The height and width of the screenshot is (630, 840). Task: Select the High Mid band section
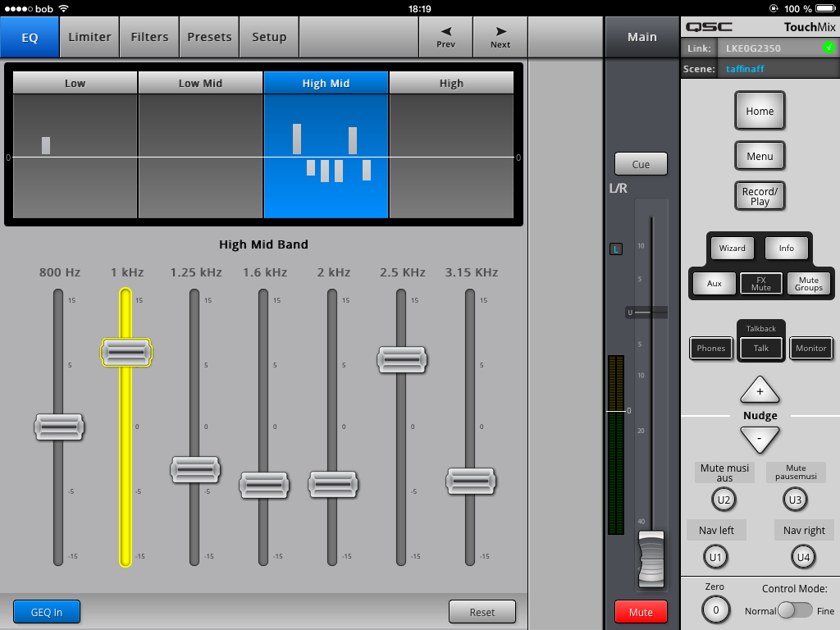326,144
